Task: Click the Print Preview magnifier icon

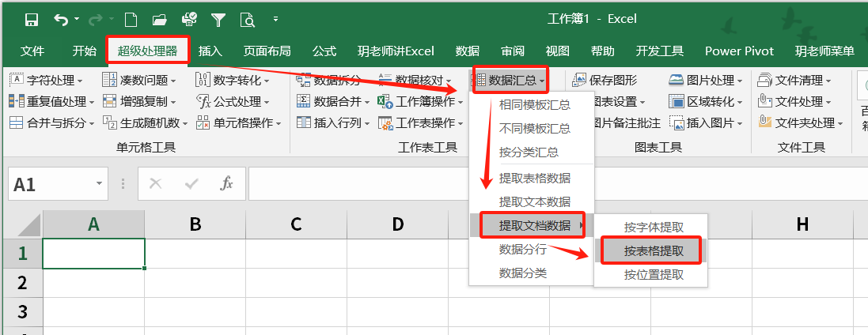Action: click(247, 21)
